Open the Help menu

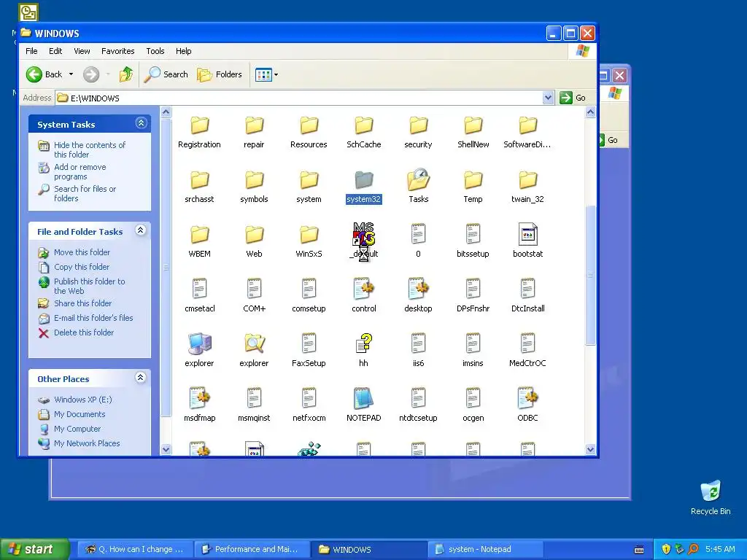pyautogui.click(x=183, y=51)
